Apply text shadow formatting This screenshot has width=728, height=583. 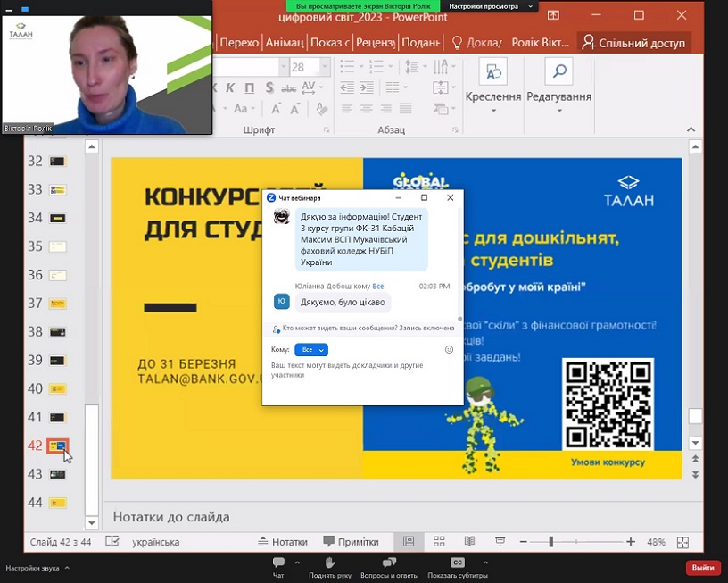[269, 87]
